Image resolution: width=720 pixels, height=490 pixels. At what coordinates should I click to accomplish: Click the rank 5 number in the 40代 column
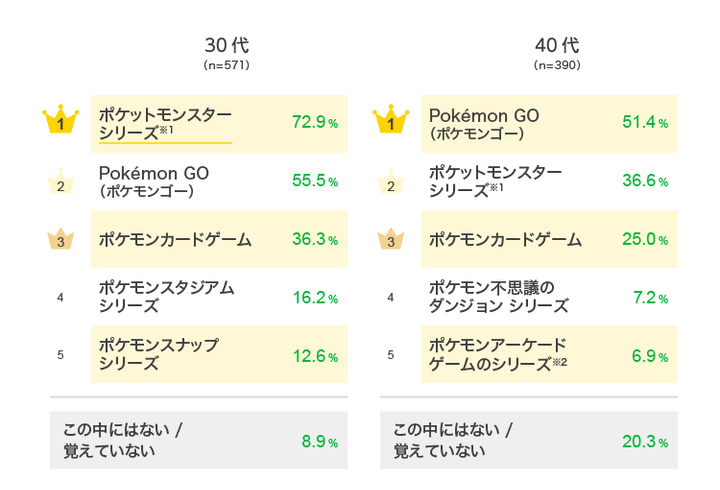click(390, 354)
